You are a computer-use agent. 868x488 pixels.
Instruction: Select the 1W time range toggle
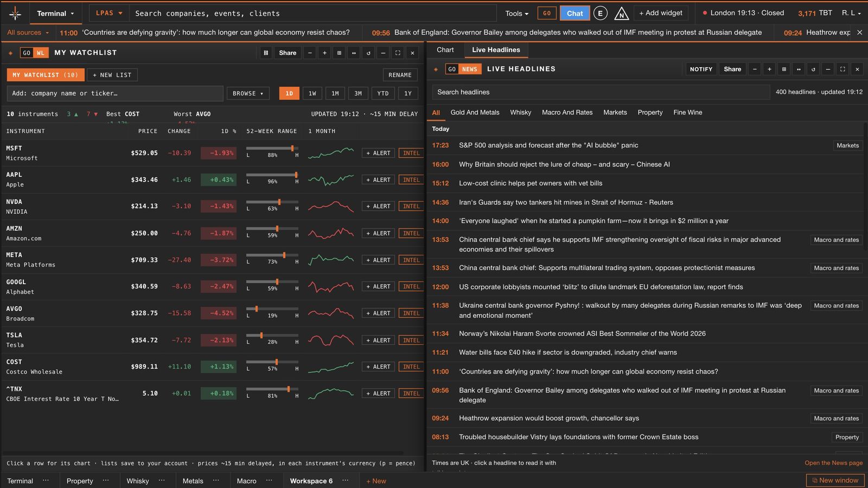click(312, 93)
